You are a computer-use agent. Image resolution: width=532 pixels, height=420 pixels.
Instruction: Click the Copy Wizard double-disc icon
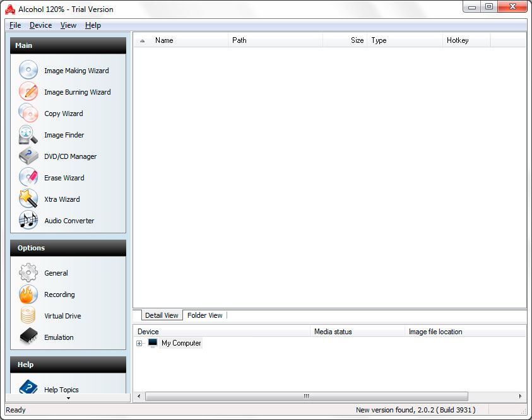coord(28,113)
